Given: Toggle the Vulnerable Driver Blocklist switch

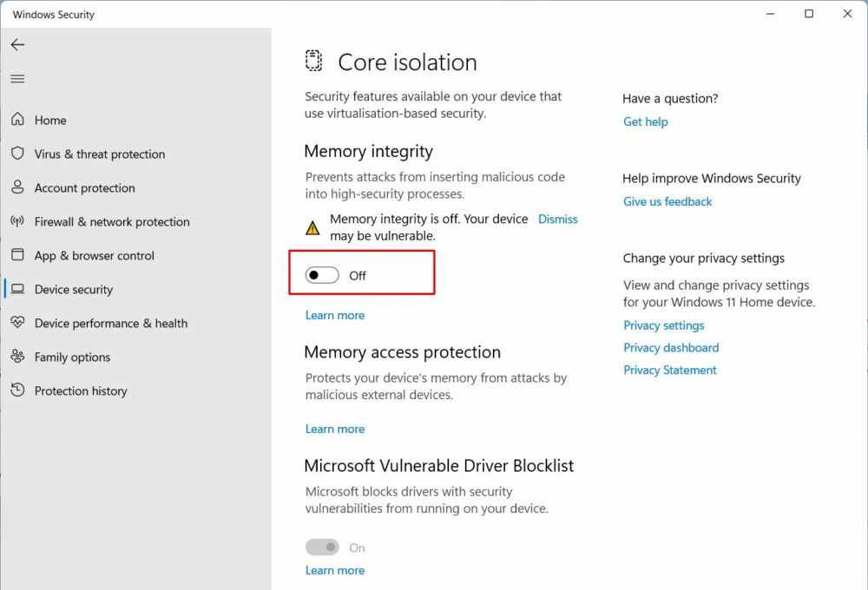Looking at the screenshot, I should coord(322,547).
